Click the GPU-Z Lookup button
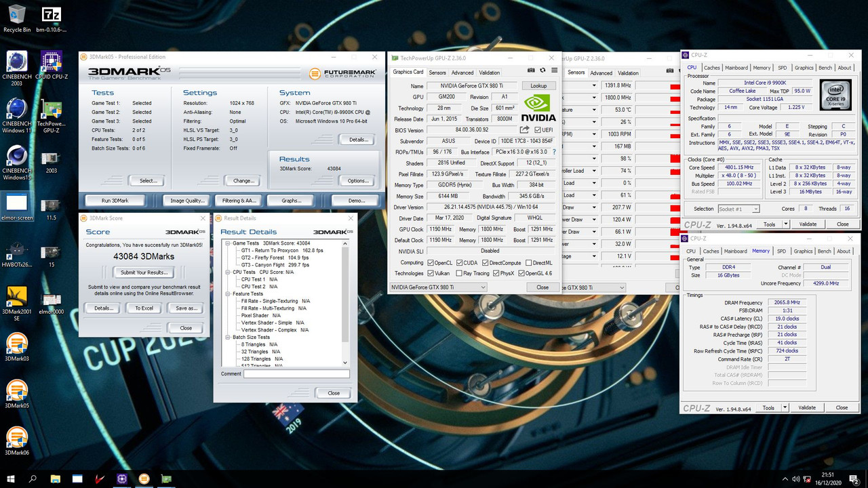868x488 pixels. tap(538, 86)
